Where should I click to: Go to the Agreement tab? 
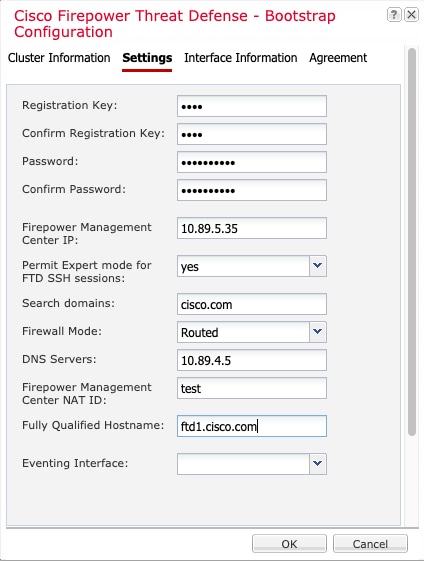click(x=338, y=58)
